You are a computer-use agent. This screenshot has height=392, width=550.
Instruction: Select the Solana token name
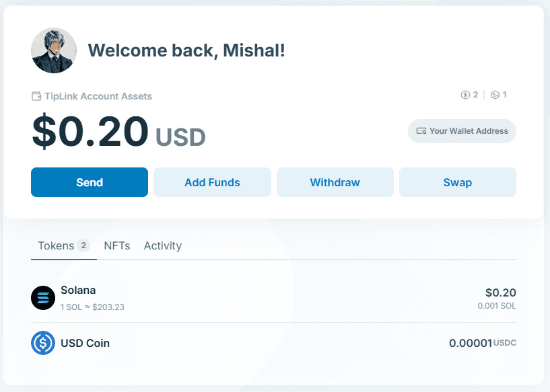point(78,290)
